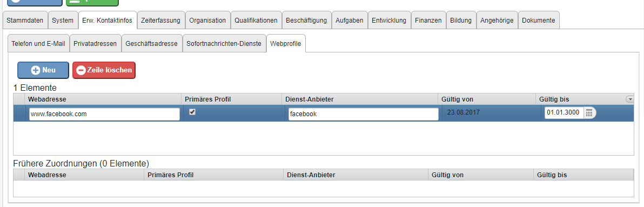Select the Telefon und E-Mail subtab
Viewport: 644px width, 207px height.
tap(38, 44)
